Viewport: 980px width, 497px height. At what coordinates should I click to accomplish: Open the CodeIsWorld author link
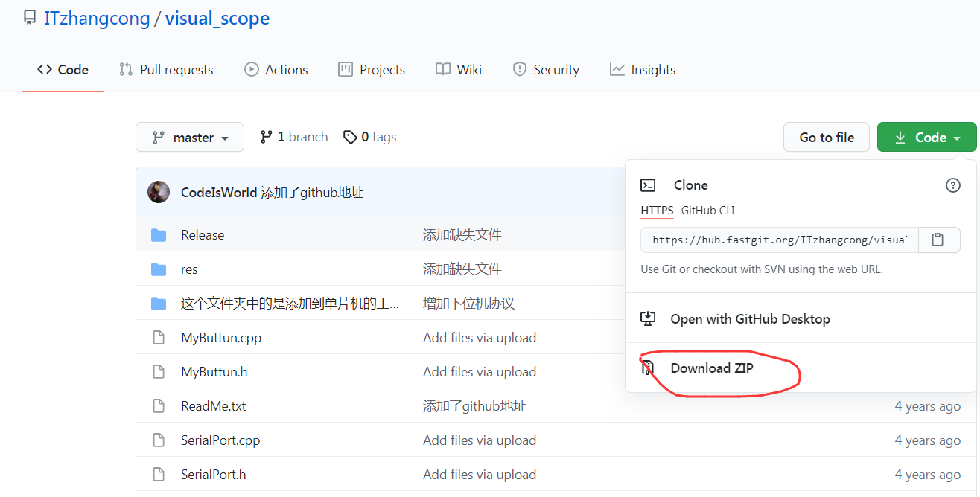[x=219, y=193]
